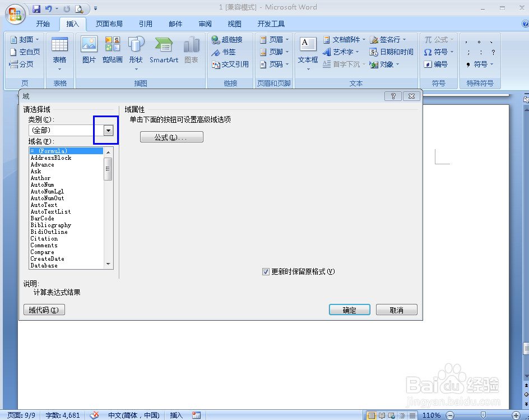Viewport: 529px width, 420px height.
Task: Open the Header (页眉) dropdown
Action: pyautogui.click(x=274, y=39)
